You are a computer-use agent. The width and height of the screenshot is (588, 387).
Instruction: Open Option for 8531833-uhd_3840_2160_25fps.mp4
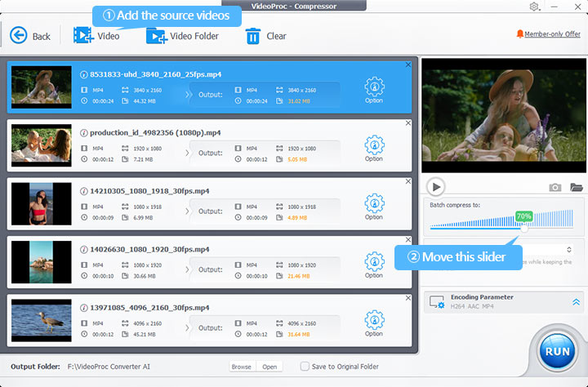tap(374, 90)
